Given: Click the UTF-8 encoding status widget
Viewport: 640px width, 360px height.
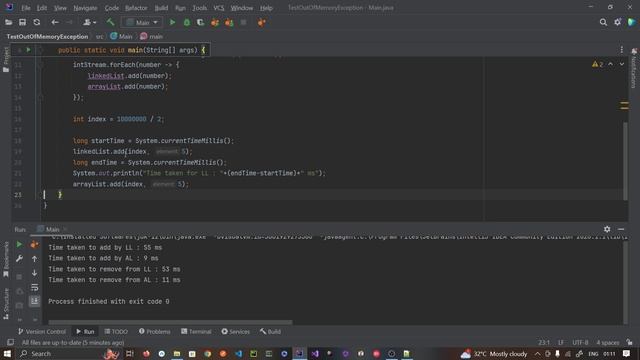Looking at the screenshot, I should (580, 342).
